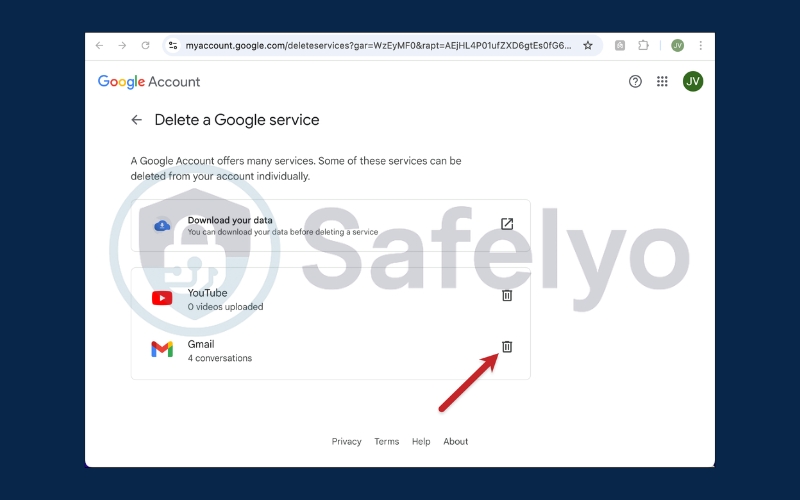Click the '4 conversations' text

pos(220,358)
